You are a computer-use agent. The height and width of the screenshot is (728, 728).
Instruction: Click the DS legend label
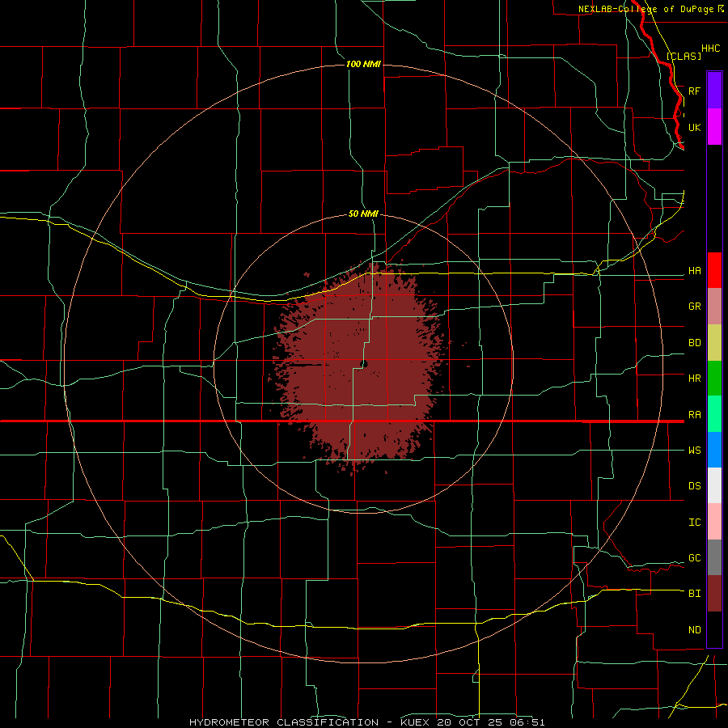694,486
